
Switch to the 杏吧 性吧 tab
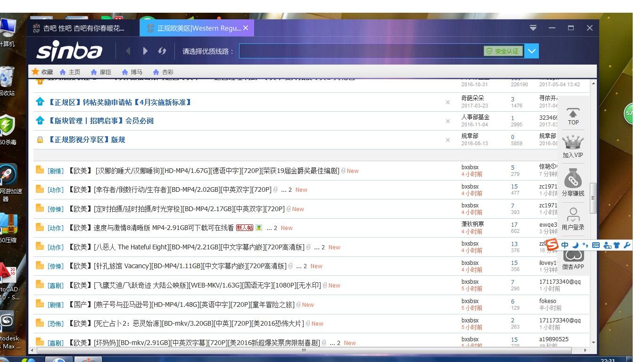[x=84, y=28]
